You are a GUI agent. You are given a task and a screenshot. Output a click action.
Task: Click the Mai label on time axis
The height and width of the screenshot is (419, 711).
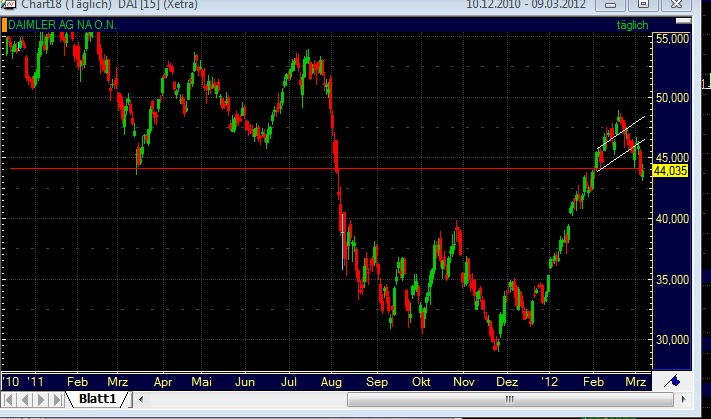click(201, 382)
